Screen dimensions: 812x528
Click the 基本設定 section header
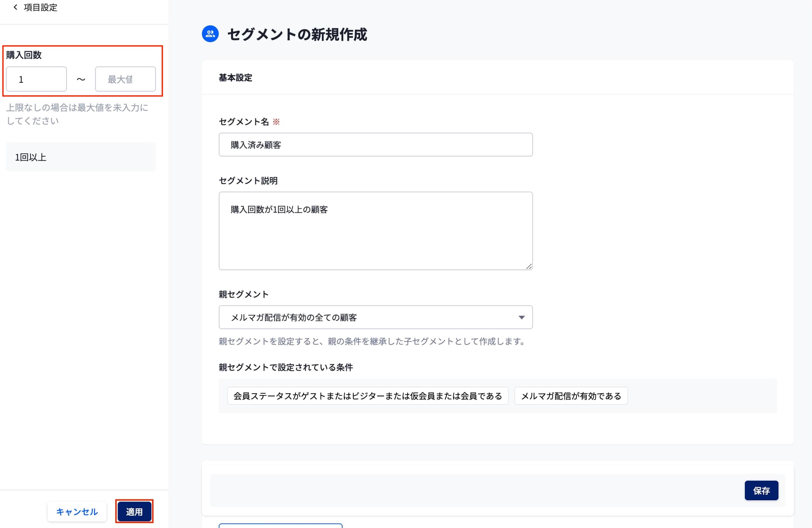[x=235, y=78]
